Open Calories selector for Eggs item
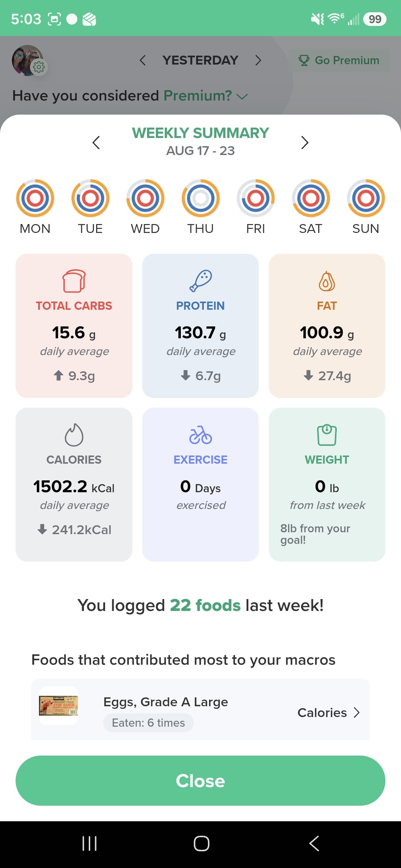 [x=329, y=713]
